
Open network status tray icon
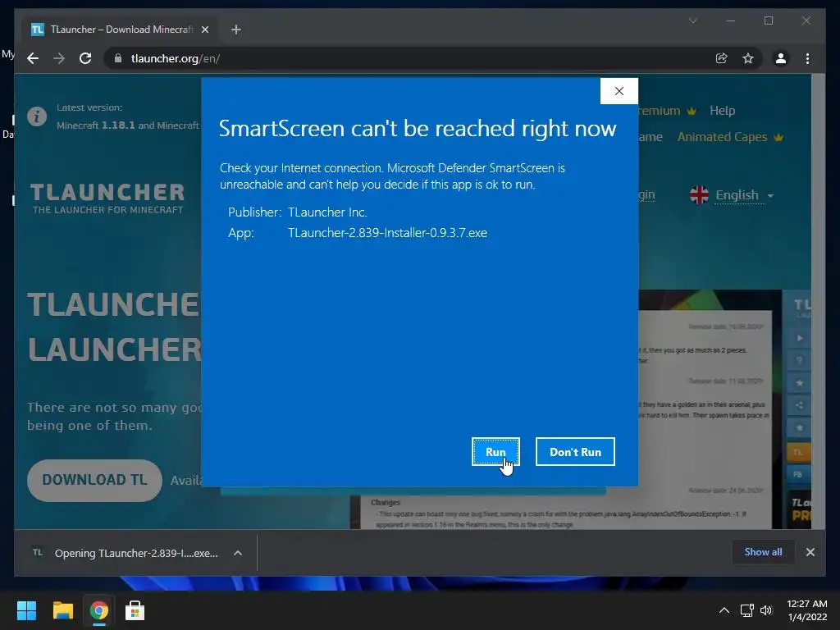point(746,610)
